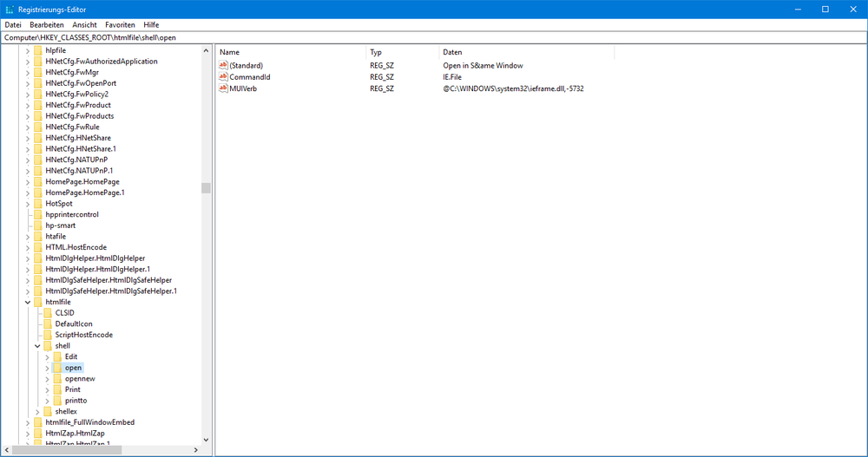Screen dimensions: 868x457
Task: Click the folder icon of DefaultIcon key
Action: [x=48, y=323]
